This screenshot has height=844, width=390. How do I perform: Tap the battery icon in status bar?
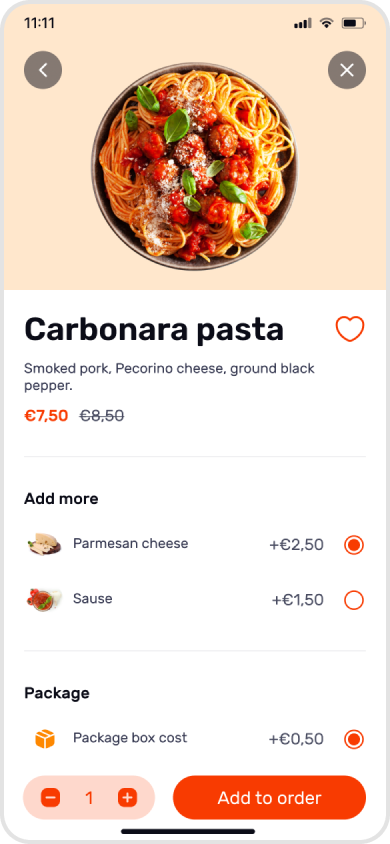pyautogui.click(x=354, y=23)
